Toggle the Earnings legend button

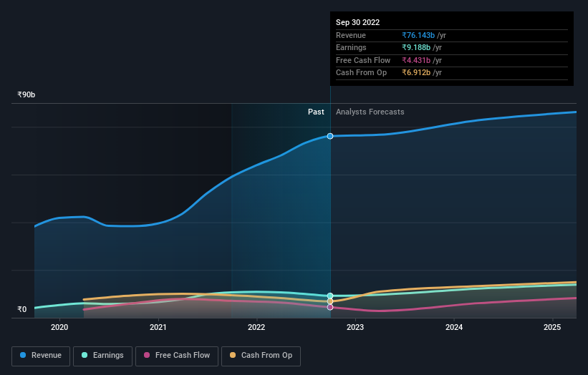coord(102,356)
